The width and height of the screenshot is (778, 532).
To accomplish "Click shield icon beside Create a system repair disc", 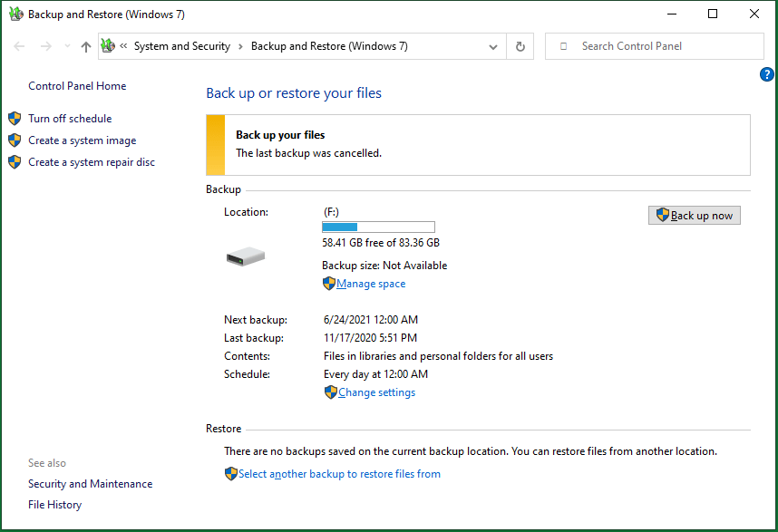I will tap(15, 162).
